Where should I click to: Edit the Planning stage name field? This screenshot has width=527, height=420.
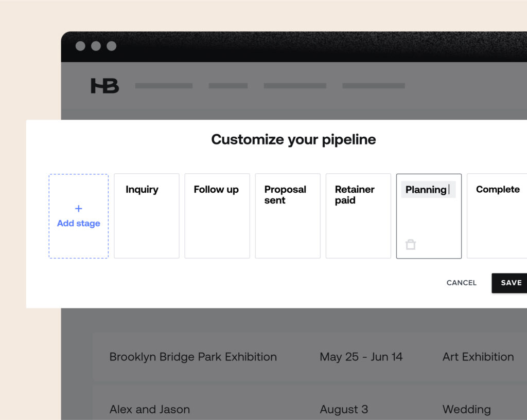[x=428, y=190]
